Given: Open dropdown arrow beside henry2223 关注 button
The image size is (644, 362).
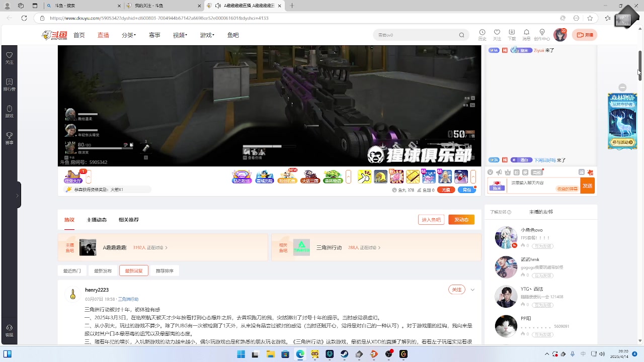Looking at the screenshot, I should [x=472, y=290].
